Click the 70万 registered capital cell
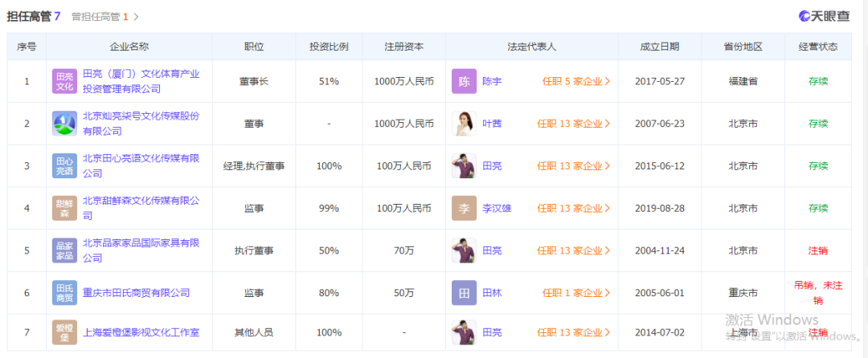This screenshot has width=868, height=358. pyautogui.click(x=404, y=250)
